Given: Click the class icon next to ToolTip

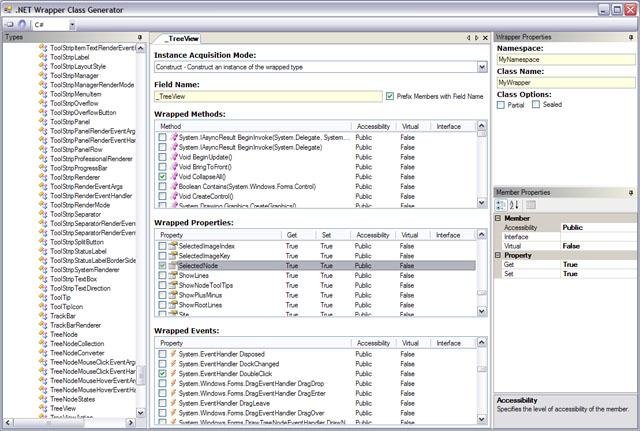Looking at the screenshot, I should coord(43,297).
